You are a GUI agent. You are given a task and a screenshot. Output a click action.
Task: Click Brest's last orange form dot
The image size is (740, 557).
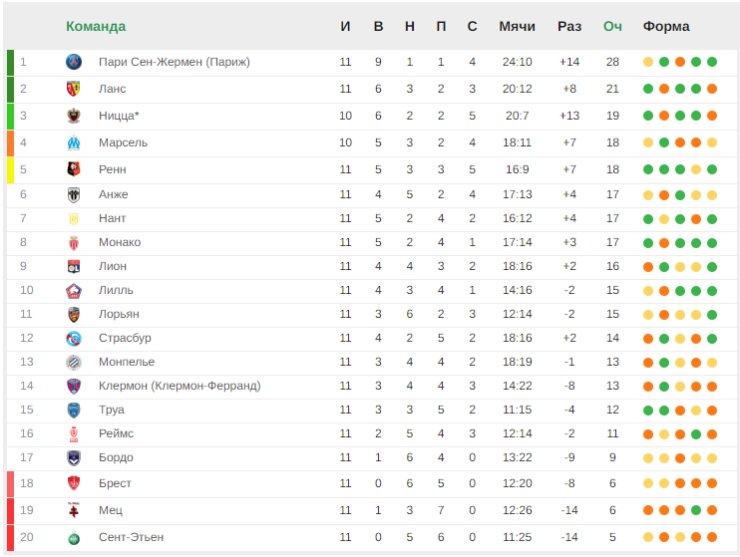(x=712, y=483)
